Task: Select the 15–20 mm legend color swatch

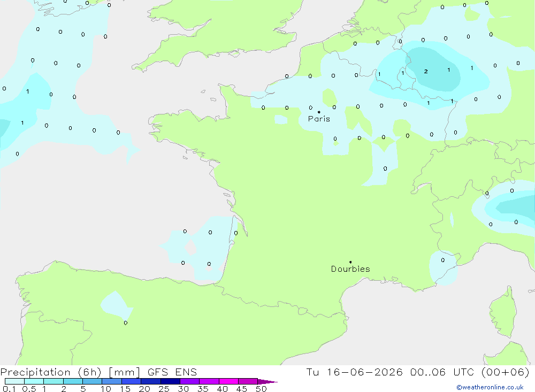Action: pyautogui.click(x=131, y=381)
